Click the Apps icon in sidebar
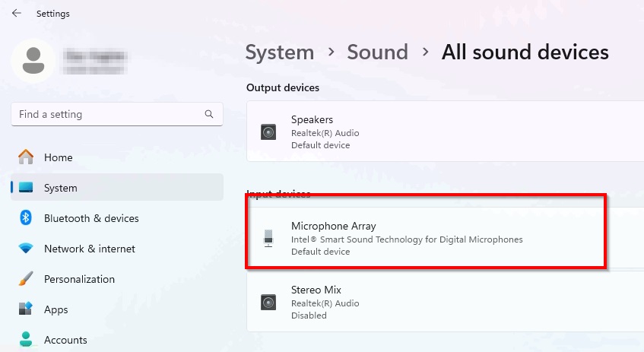 26,309
